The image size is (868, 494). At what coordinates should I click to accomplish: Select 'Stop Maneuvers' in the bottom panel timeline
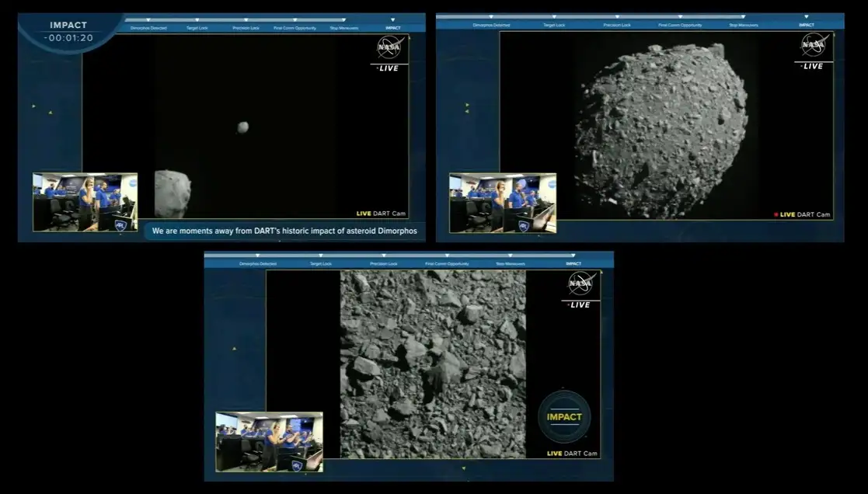(x=505, y=264)
